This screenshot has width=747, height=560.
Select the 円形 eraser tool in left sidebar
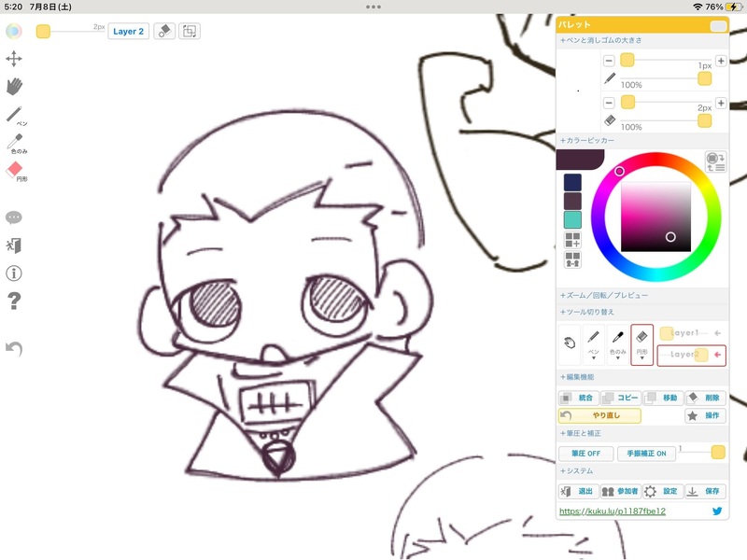(x=16, y=172)
